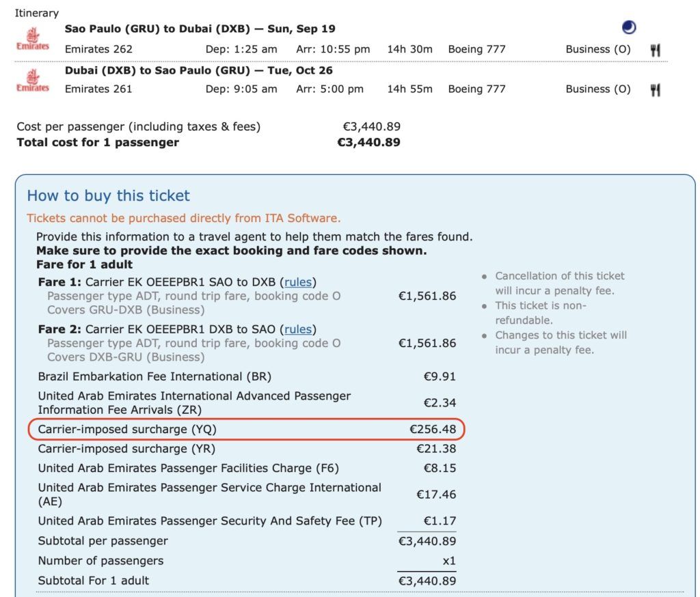
Task: Click the Sao Paulo to Dubai flight heading
Action: point(200,29)
